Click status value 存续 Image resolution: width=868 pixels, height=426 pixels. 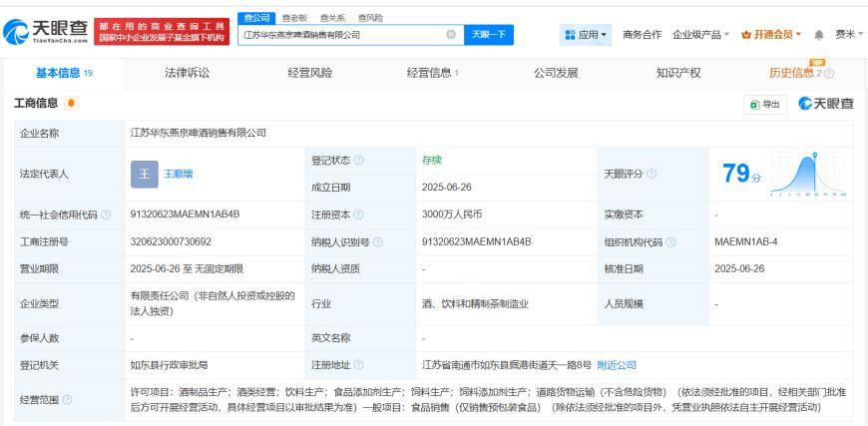pos(432,161)
